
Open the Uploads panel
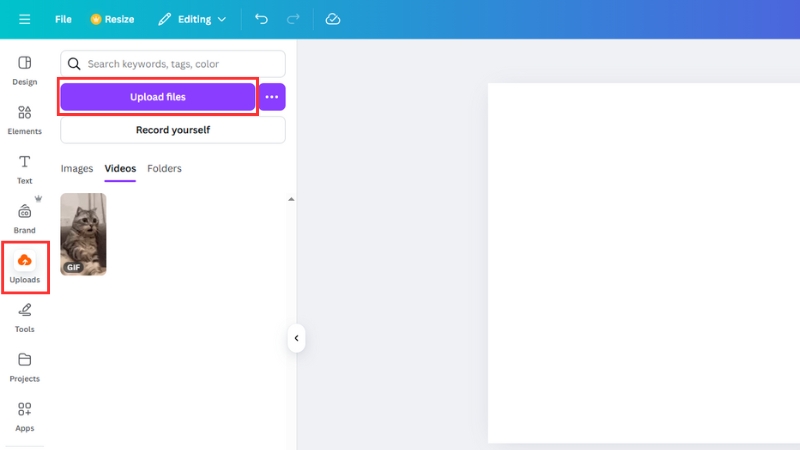[x=25, y=267]
